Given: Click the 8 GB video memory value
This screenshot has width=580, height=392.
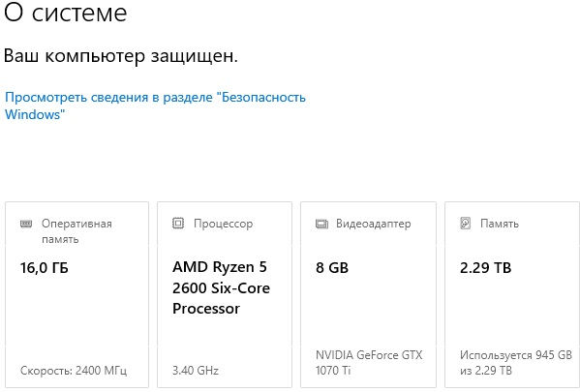Looking at the screenshot, I should 332,268.
